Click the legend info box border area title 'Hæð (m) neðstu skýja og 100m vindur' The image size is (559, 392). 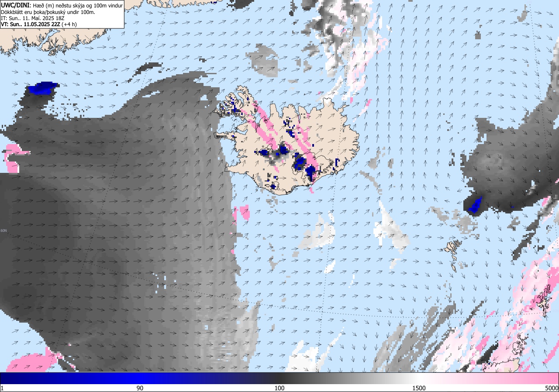pos(78,5)
